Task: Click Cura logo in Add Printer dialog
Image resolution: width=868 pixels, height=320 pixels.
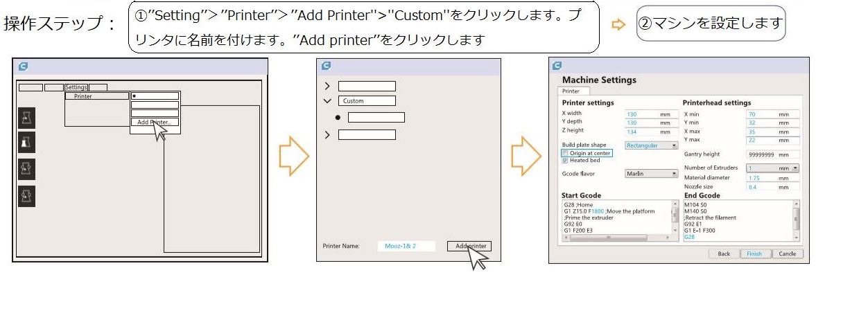Action: (326, 66)
